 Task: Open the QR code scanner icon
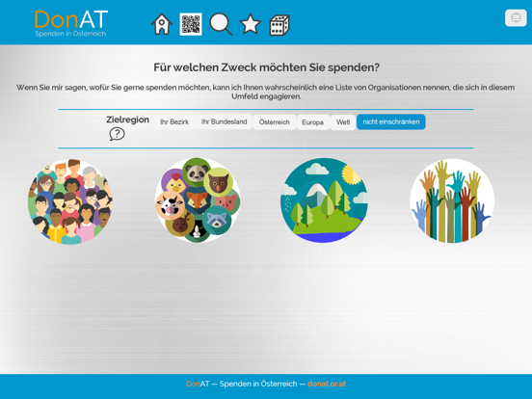click(x=191, y=24)
